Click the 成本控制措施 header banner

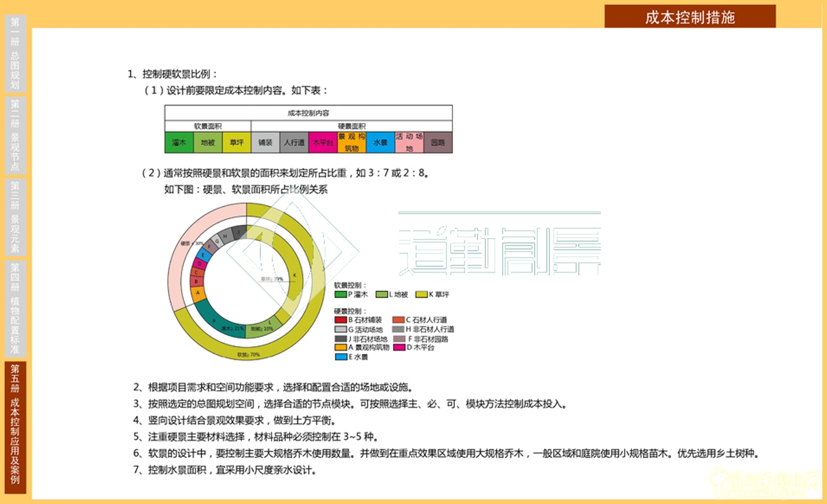pyautogui.click(x=690, y=17)
